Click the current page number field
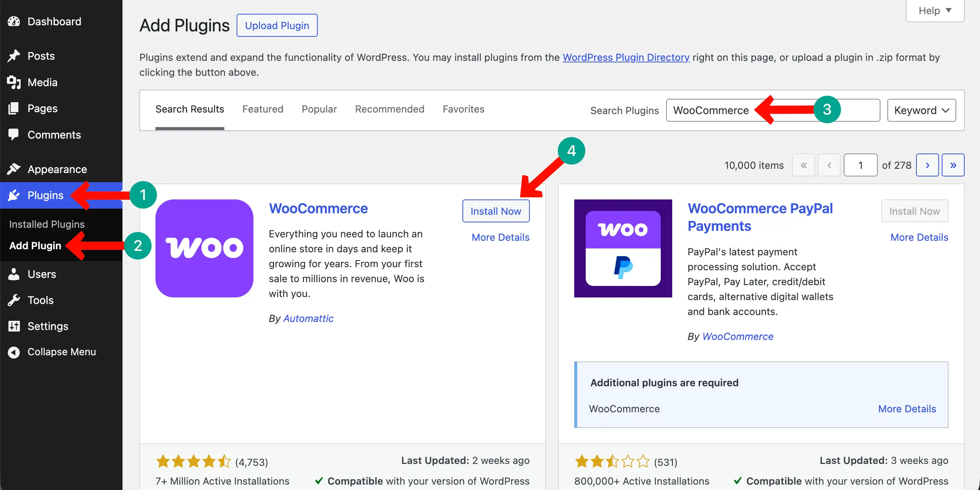This screenshot has height=490, width=980. [x=860, y=165]
